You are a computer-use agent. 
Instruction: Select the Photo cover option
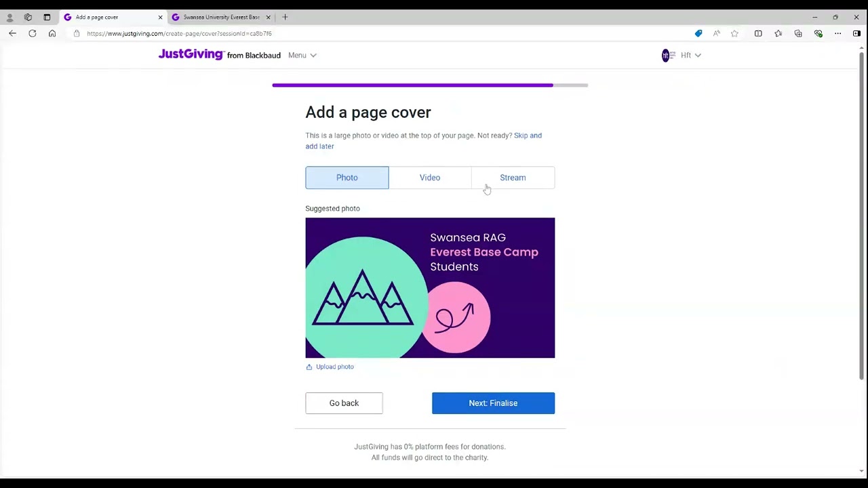click(347, 178)
